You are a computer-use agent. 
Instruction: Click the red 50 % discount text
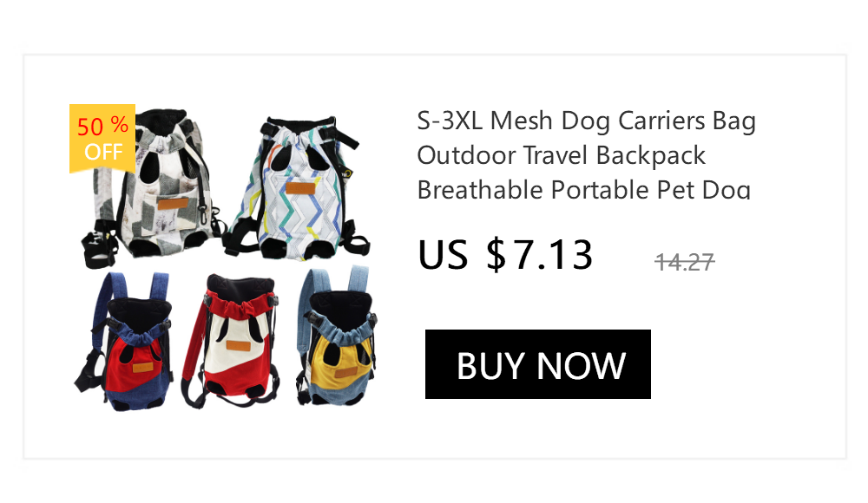(x=103, y=126)
